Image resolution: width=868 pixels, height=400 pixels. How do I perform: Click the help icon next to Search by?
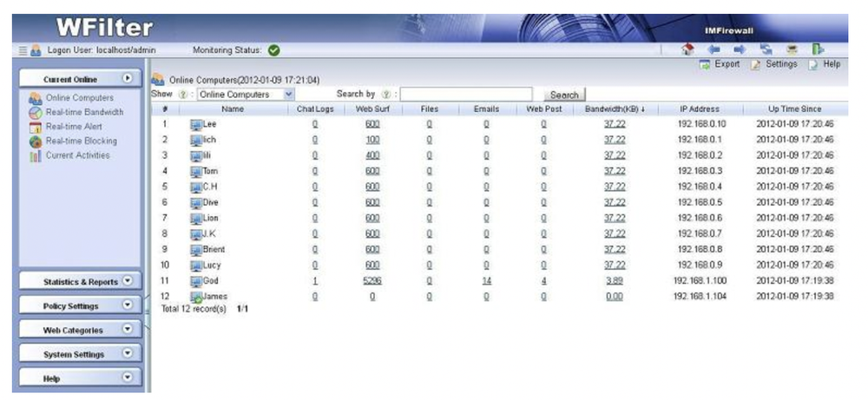pos(386,95)
